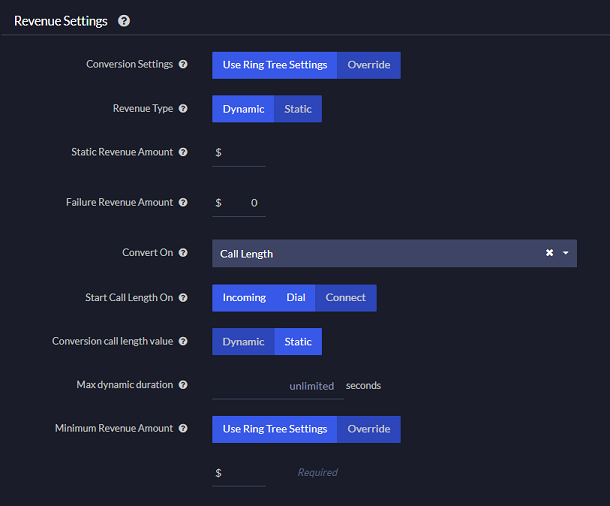
Task: Show help for Minimum Revenue Amount
Action: pyautogui.click(x=183, y=429)
